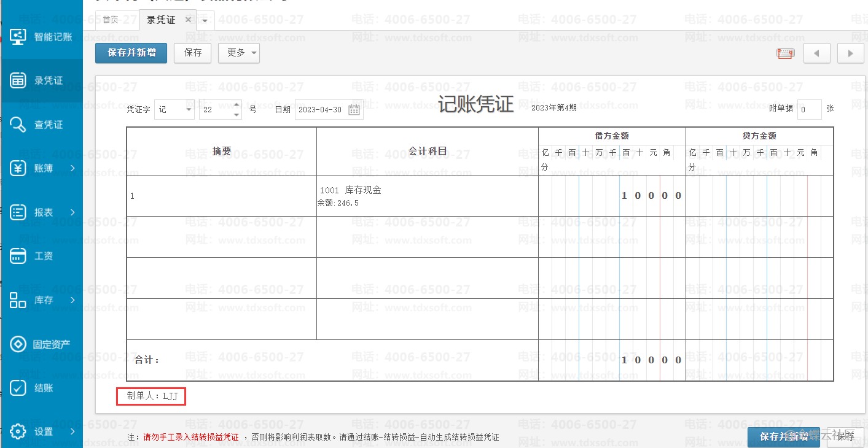Click the top 保存并新增 button
868x448 pixels.
(x=131, y=53)
